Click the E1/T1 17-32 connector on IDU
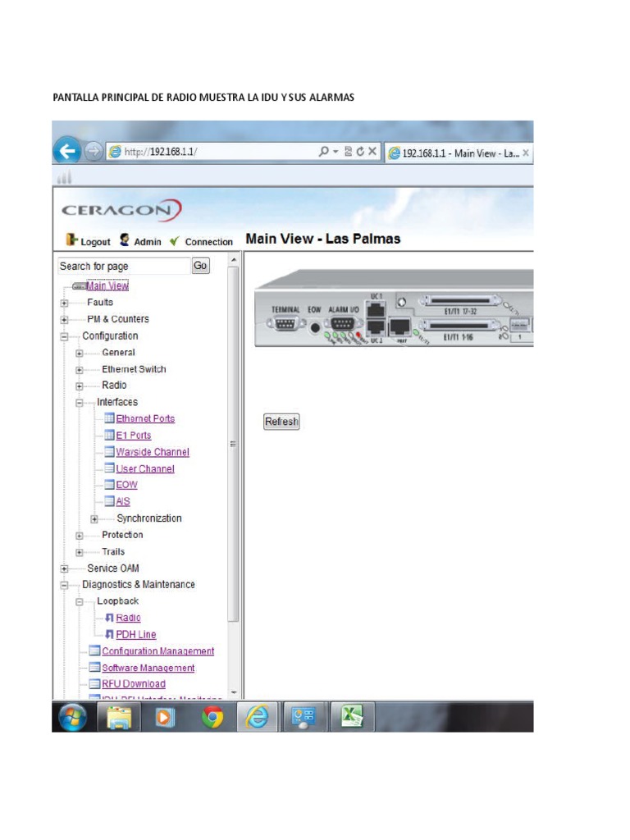630x840 pixels. (460, 300)
